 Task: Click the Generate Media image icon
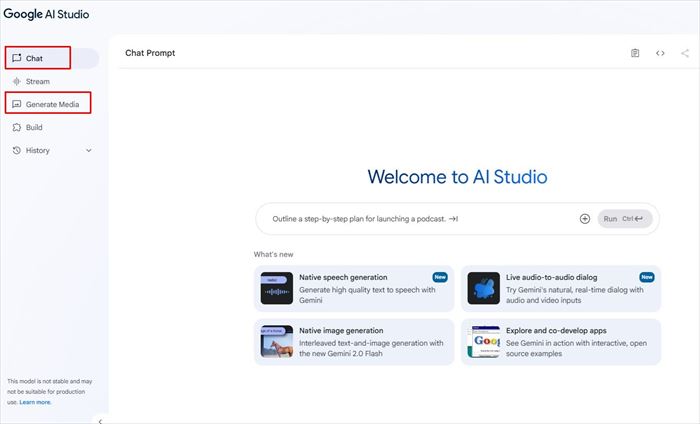click(x=17, y=104)
